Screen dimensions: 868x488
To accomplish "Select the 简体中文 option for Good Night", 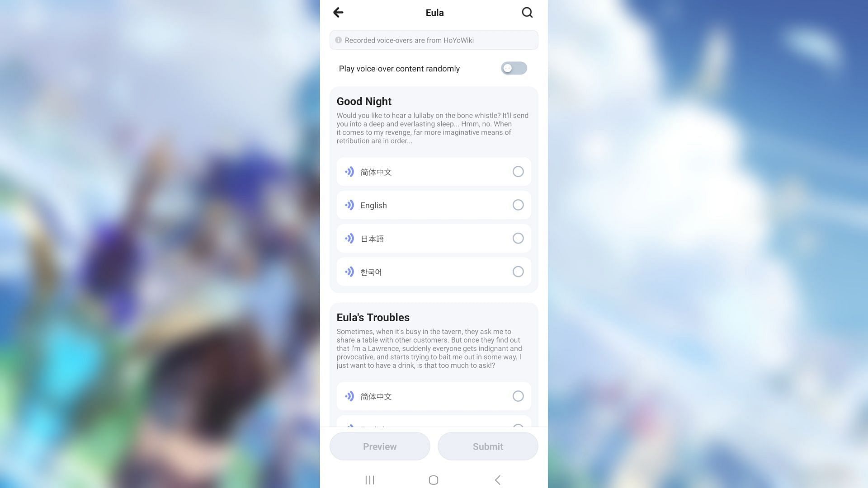I will (518, 172).
